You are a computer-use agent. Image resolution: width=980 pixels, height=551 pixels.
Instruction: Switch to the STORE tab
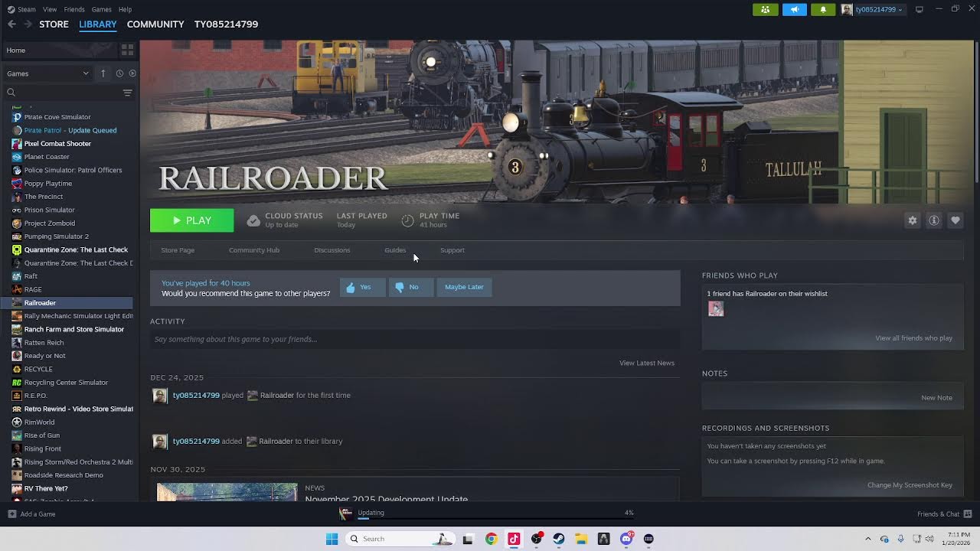tap(54, 24)
